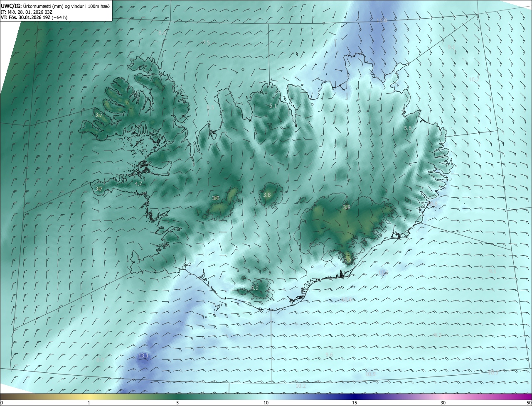Click the 10.3 value label on the map
Viewport: 532px width, 406px height.
(493, 373)
